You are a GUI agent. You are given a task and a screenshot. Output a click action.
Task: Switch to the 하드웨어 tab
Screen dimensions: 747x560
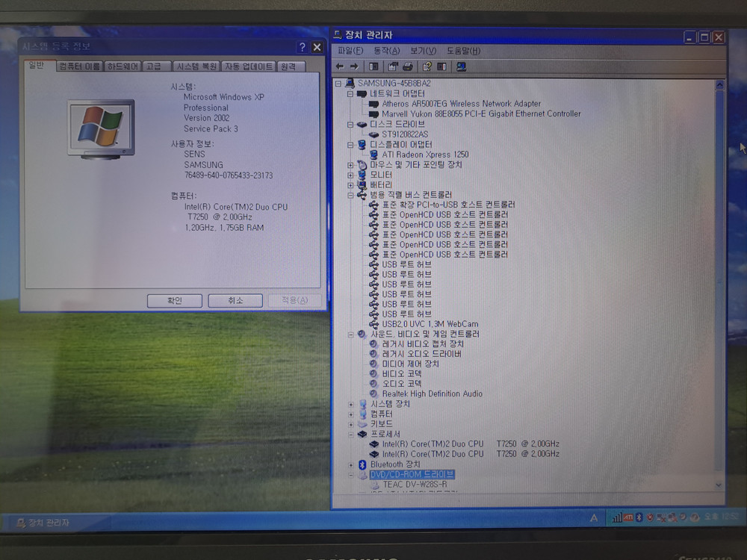pos(123,66)
